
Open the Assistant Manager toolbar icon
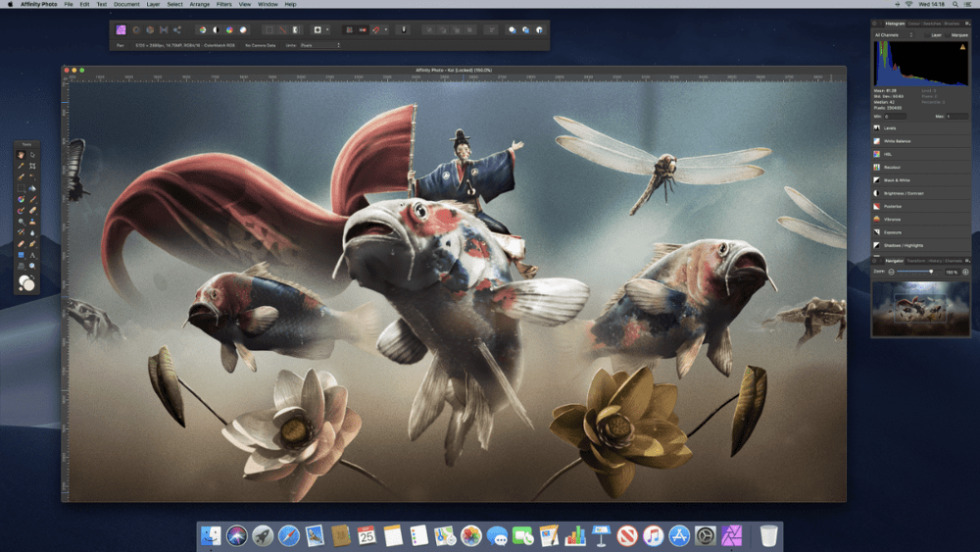[403, 29]
